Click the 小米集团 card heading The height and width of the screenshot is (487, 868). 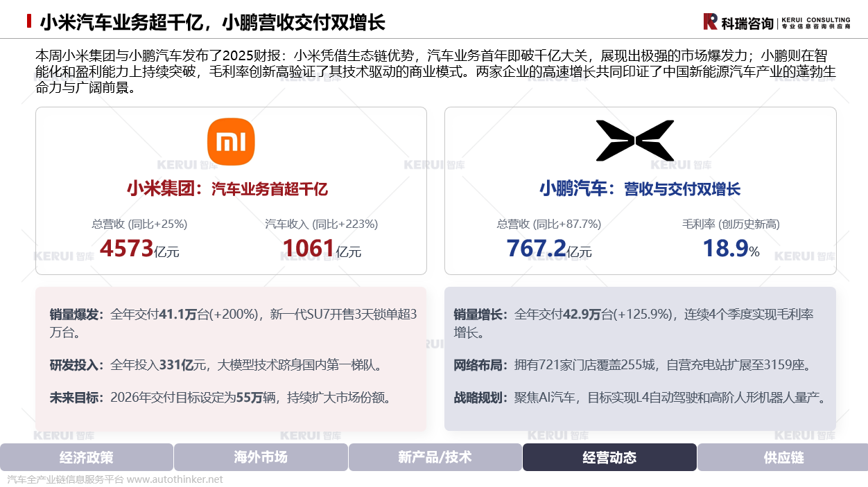tap(227, 188)
